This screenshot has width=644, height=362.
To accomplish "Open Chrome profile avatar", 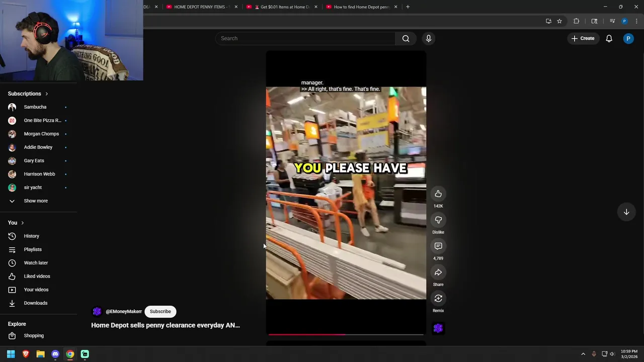I will [x=624, y=21].
